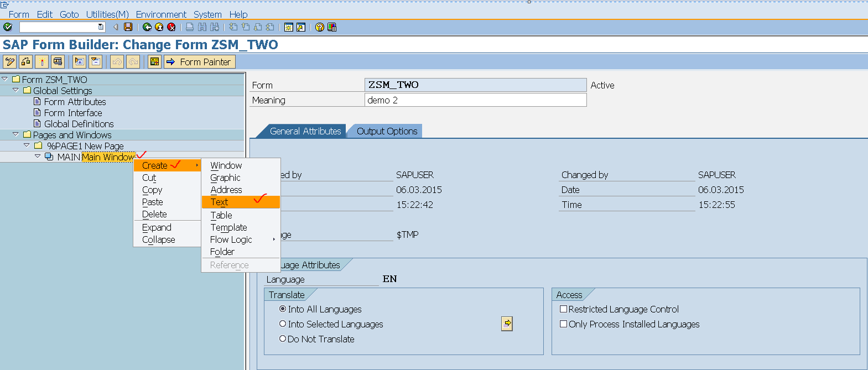Collapse the Pages and Windows folder
868x370 pixels.
[16, 134]
